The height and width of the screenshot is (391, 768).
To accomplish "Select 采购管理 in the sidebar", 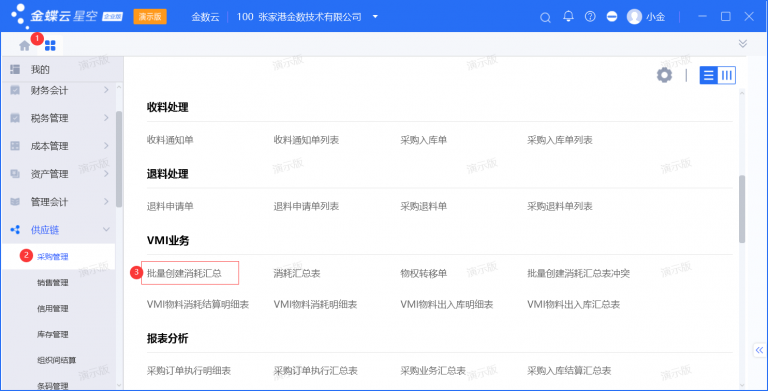I will [x=52, y=256].
